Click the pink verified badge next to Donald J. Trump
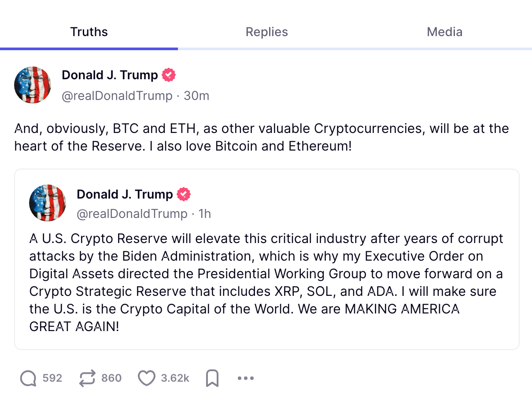The width and height of the screenshot is (532, 398). [x=169, y=75]
